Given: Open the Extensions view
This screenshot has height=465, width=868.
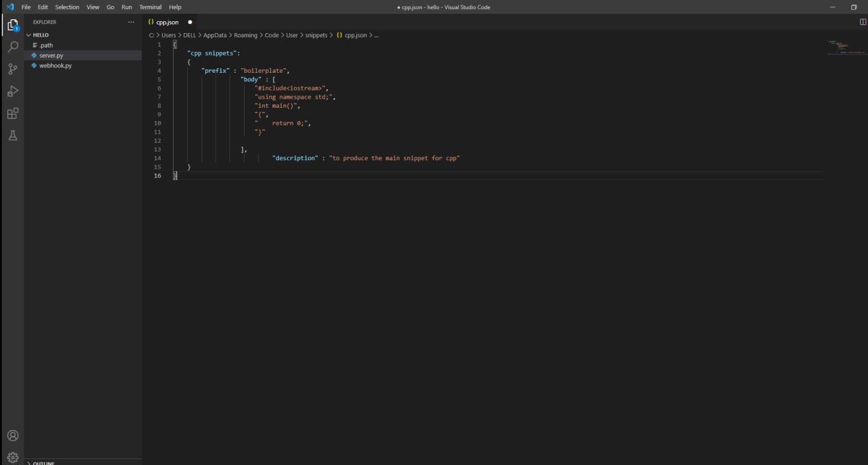Looking at the screenshot, I should click(x=12, y=113).
